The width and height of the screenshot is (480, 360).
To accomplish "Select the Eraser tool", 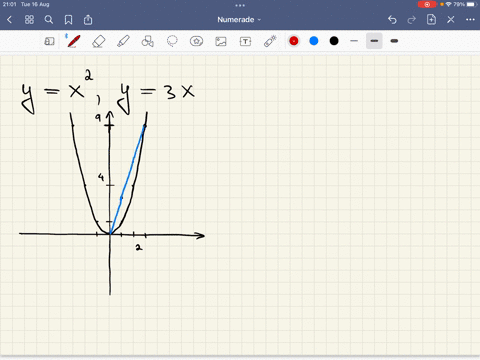I will [98, 41].
